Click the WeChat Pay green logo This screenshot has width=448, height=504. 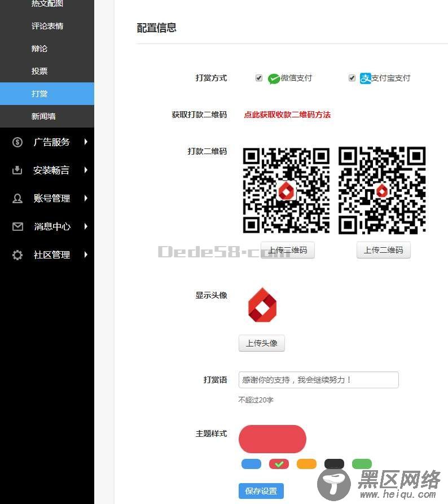pos(274,78)
